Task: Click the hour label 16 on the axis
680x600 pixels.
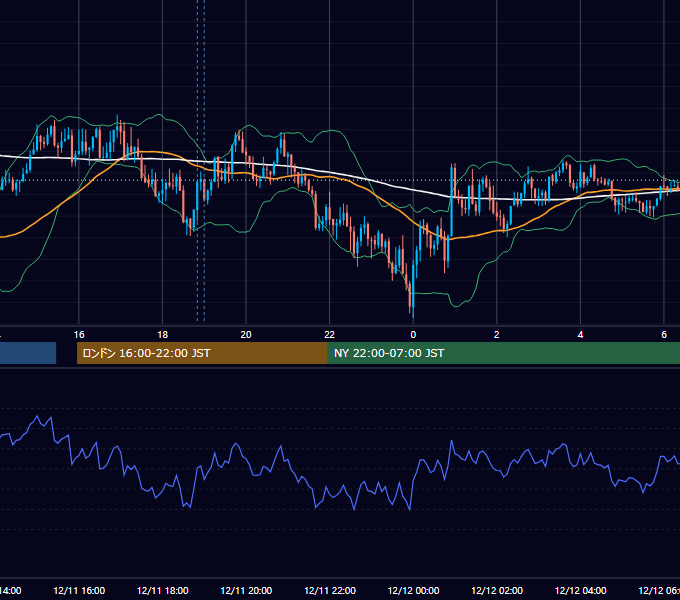Action: pos(79,335)
